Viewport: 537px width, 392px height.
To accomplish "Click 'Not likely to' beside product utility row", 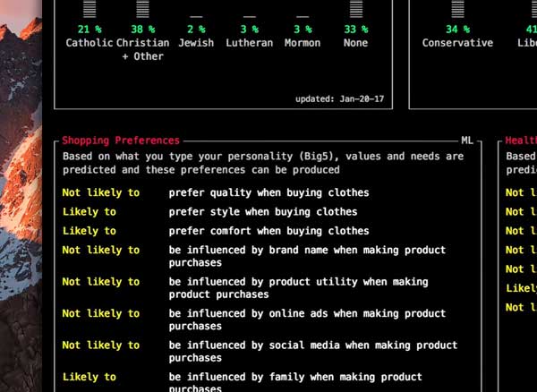I will 101,282.
